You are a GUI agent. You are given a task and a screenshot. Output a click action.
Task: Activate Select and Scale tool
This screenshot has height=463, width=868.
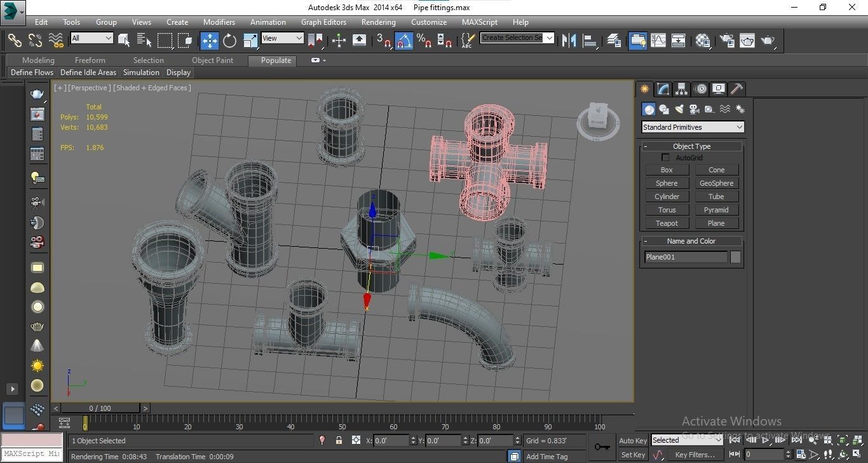pos(250,41)
